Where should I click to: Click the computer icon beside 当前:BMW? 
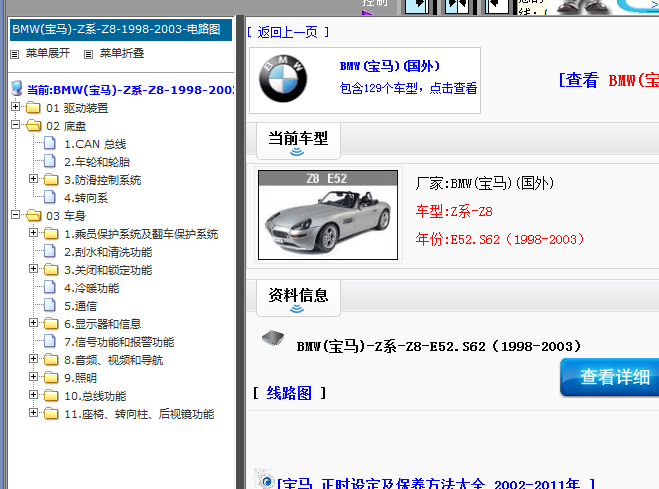pyautogui.click(x=16, y=89)
